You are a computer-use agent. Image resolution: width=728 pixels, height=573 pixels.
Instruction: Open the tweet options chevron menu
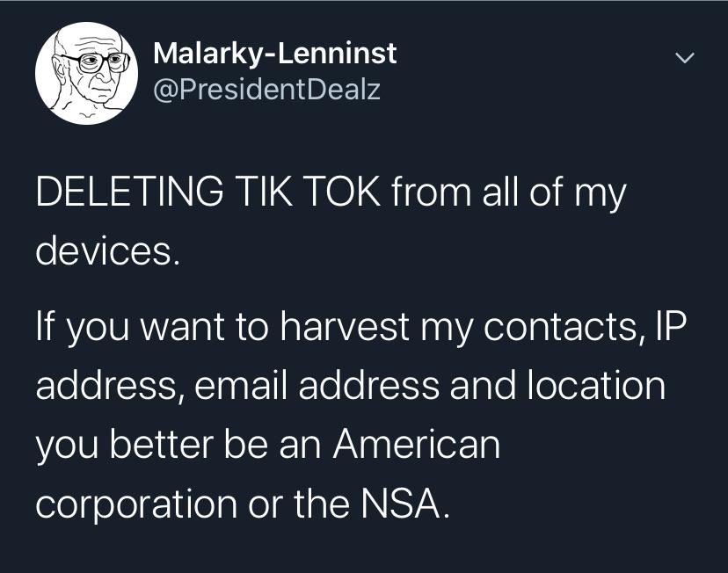684,58
